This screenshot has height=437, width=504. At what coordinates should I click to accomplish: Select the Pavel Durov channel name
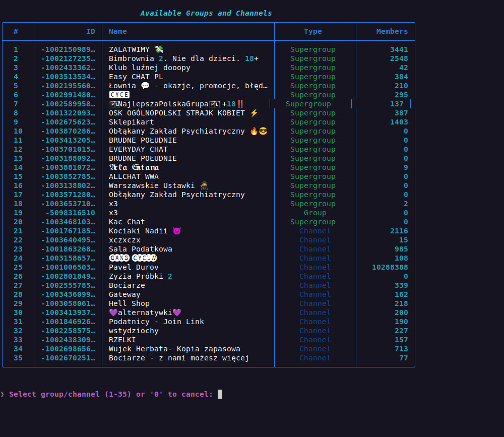(134, 267)
